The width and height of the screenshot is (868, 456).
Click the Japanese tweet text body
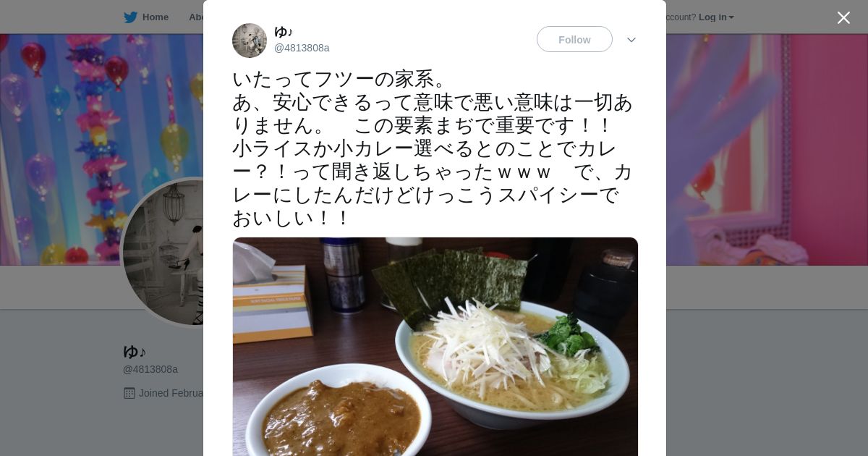click(433, 148)
